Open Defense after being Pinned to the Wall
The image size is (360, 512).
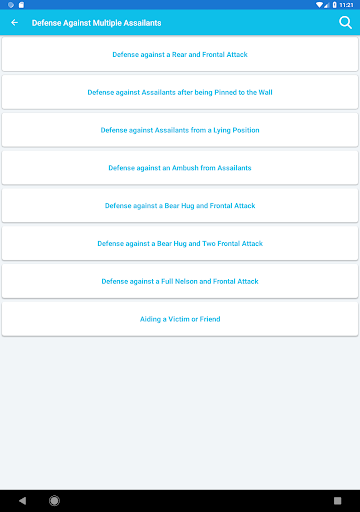tap(180, 92)
